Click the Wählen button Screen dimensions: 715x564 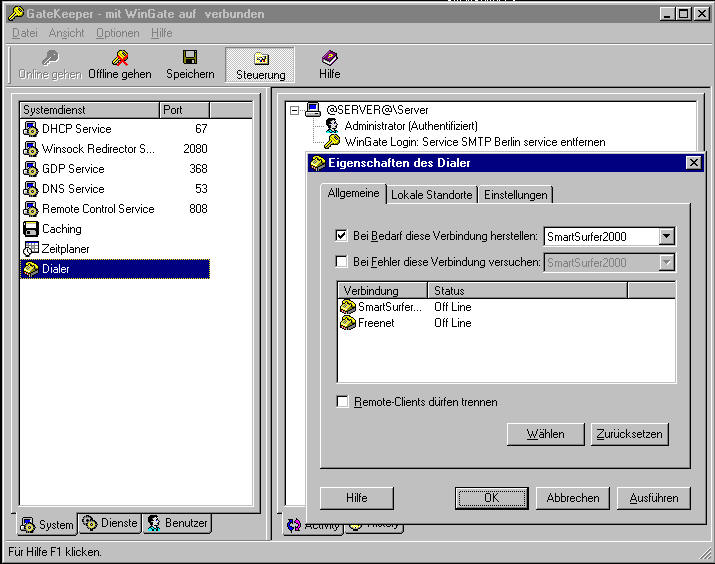545,434
